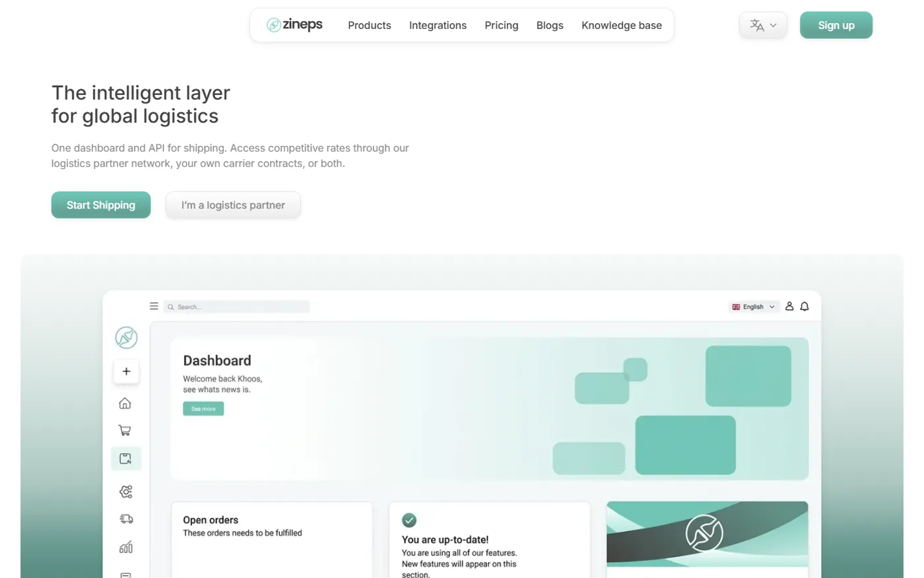Go to Integrations in the navbar
The width and height of the screenshot is (924, 578).
(x=438, y=25)
